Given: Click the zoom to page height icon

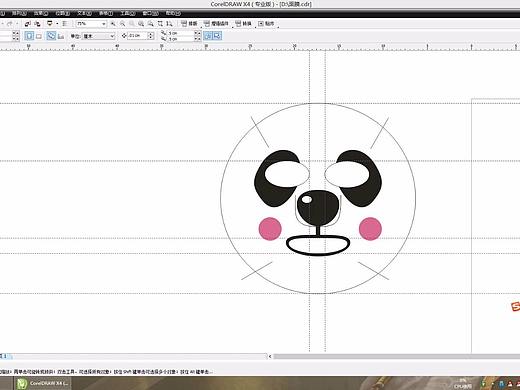Looking at the screenshot, I should 169,24.
